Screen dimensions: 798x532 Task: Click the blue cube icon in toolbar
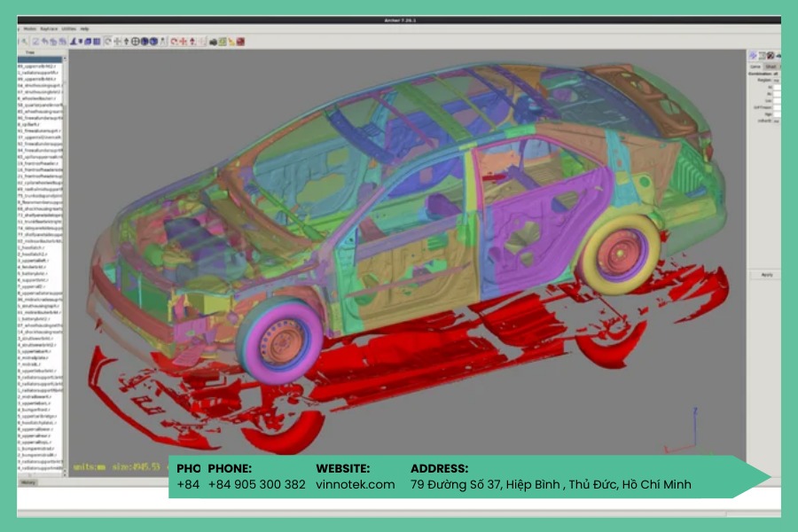[x=88, y=42]
